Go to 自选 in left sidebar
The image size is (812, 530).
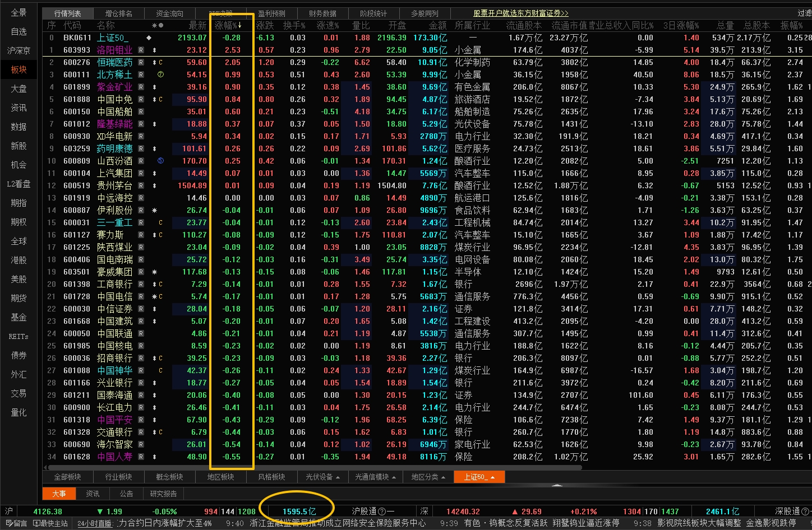[x=19, y=31]
